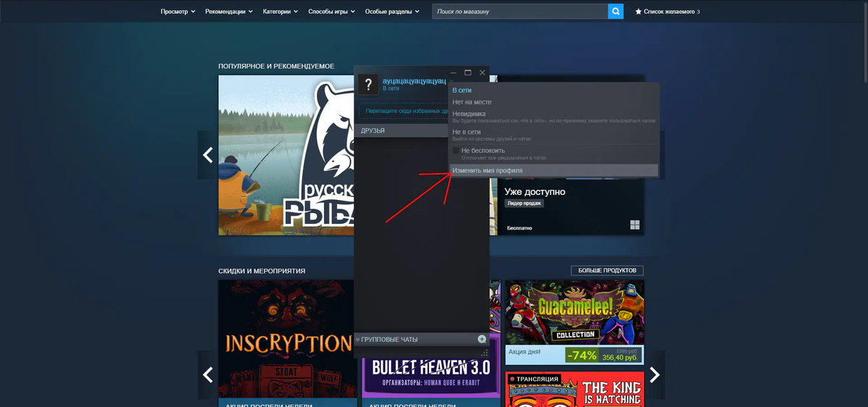Image resolution: width=868 pixels, height=407 pixels.
Task: Click the -74% discount badge
Action: [x=582, y=355]
